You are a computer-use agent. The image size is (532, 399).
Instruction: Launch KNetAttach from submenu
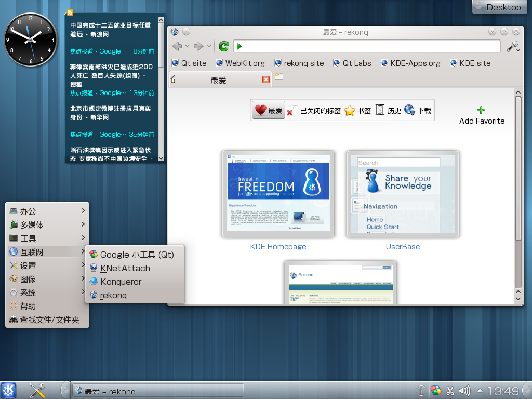(135, 268)
